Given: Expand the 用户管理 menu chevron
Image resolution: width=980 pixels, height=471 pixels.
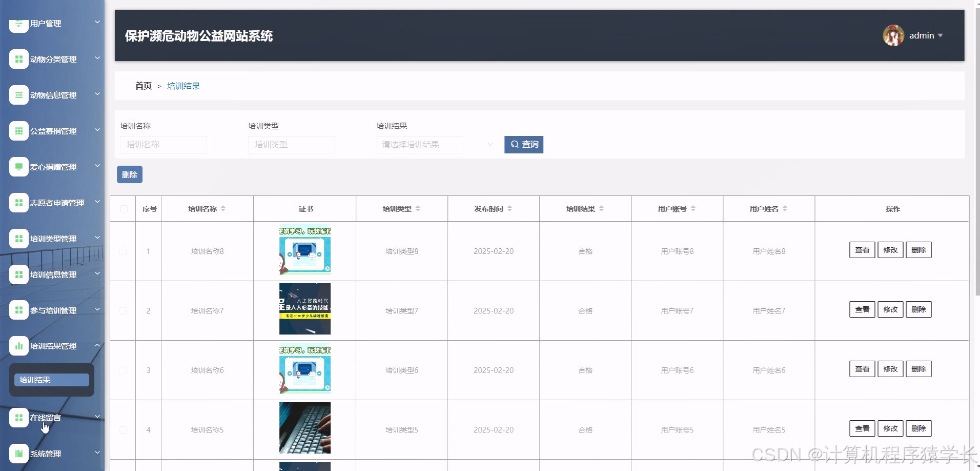Looking at the screenshot, I should tap(97, 23).
